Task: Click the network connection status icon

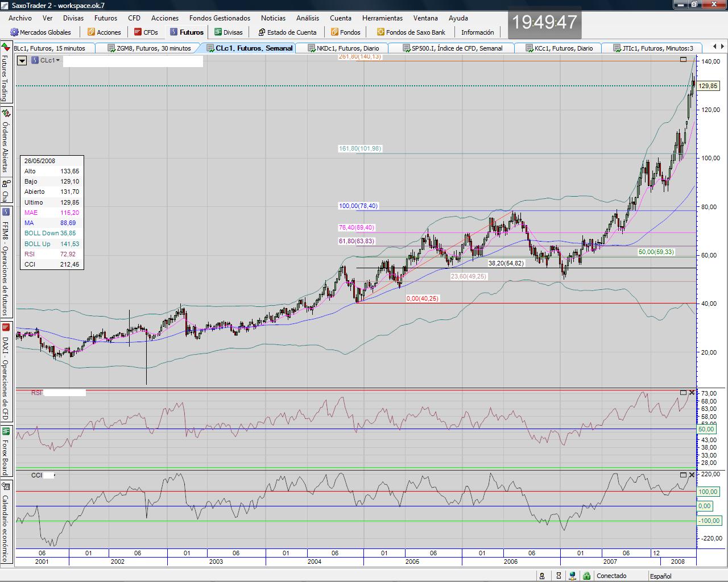Action: 573,576
